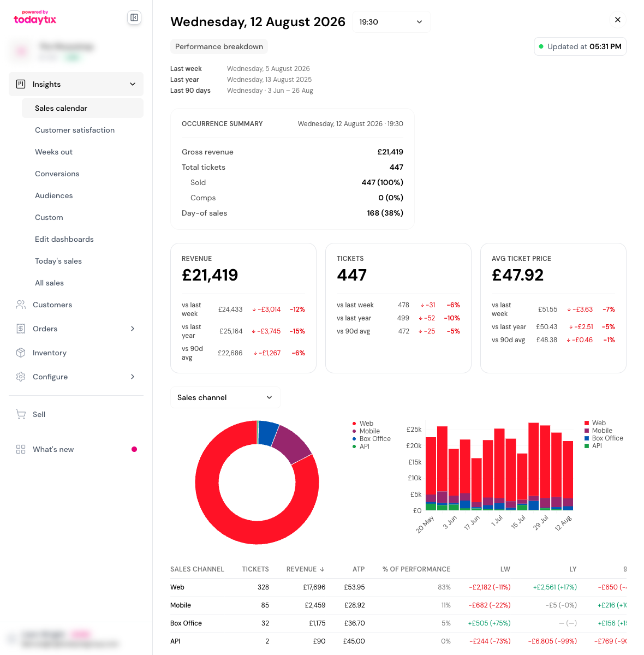Click the What's new grid icon
The image size is (644, 655).
coord(21,449)
